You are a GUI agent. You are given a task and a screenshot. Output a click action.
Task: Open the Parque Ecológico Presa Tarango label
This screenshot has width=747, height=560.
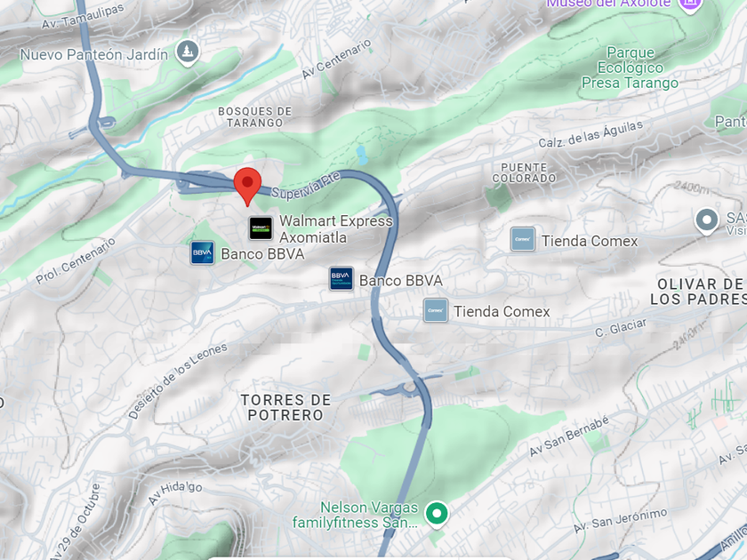(630, 68)
